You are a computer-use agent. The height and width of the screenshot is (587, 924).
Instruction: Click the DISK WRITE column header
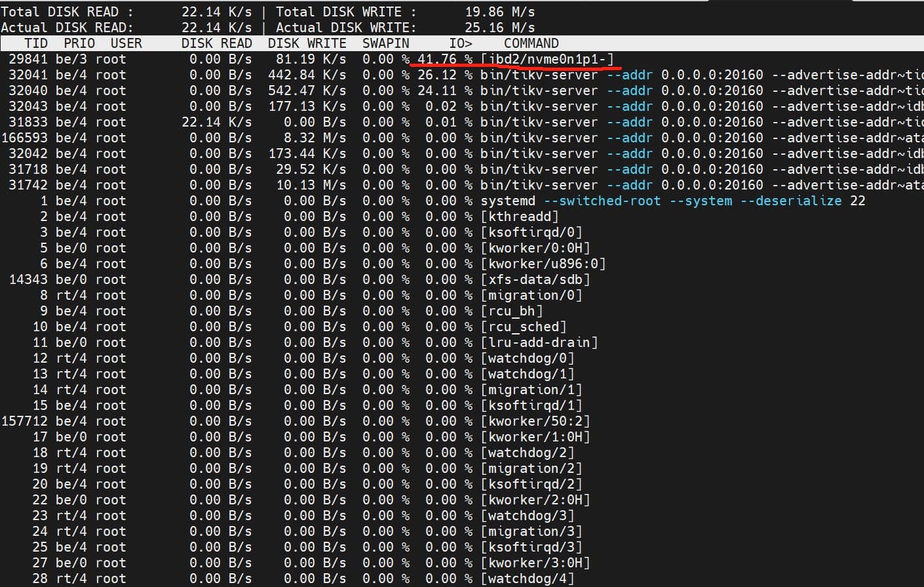click(x=307, y=43)
